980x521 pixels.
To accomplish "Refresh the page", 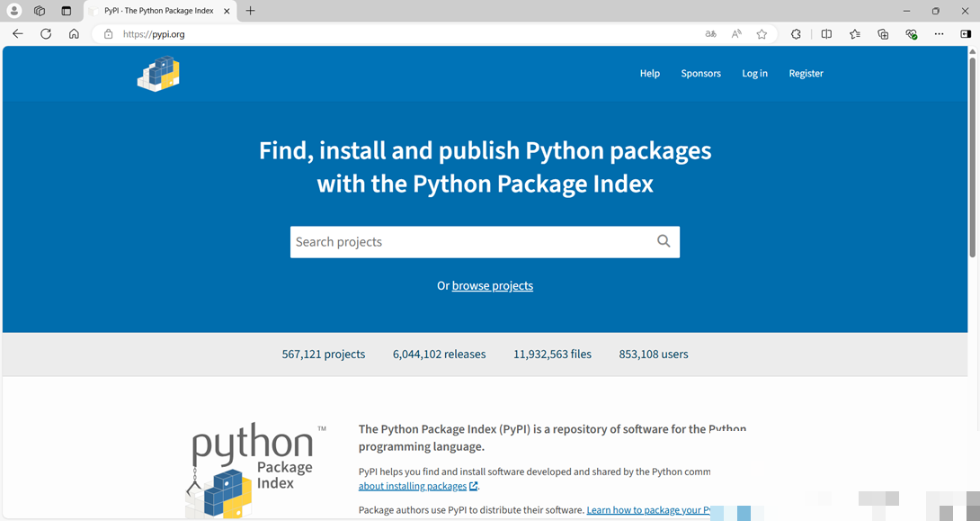I will 46,34.
